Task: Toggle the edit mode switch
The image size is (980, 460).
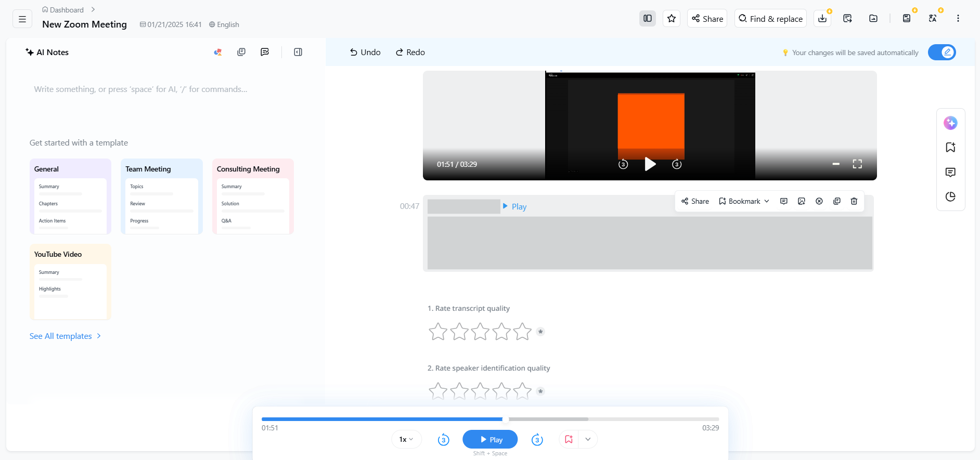Action: tap(942, 52)
